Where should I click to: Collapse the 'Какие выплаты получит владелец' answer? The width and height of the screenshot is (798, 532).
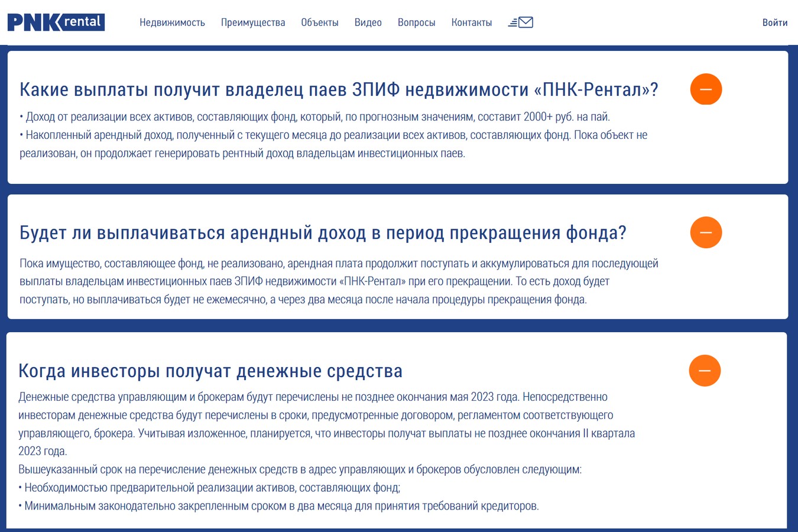706,89
